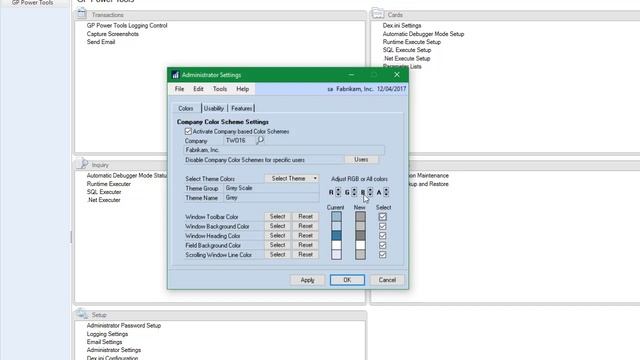Click the Company lookup magnifier icon
The width and height of the screenshot is (640, 360).
point(260,140)
